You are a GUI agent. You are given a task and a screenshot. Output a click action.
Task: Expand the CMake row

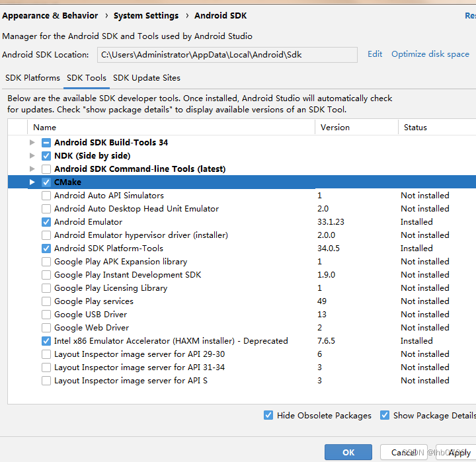point(32,182)
